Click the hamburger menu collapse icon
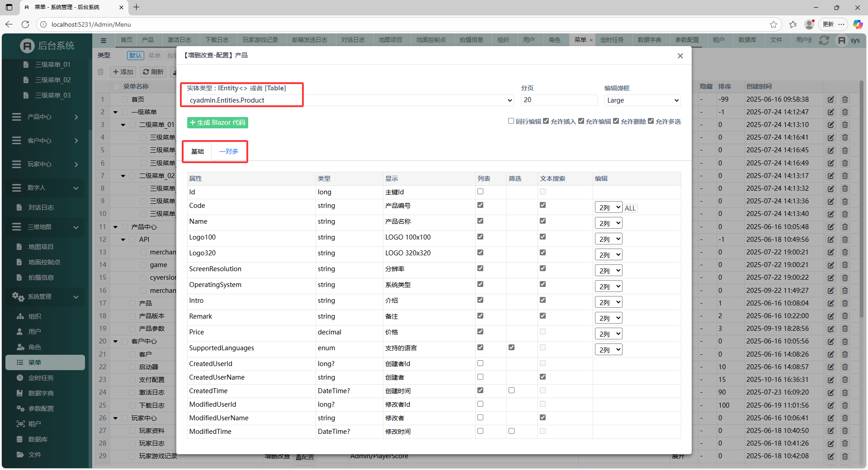 pos(104,40)
